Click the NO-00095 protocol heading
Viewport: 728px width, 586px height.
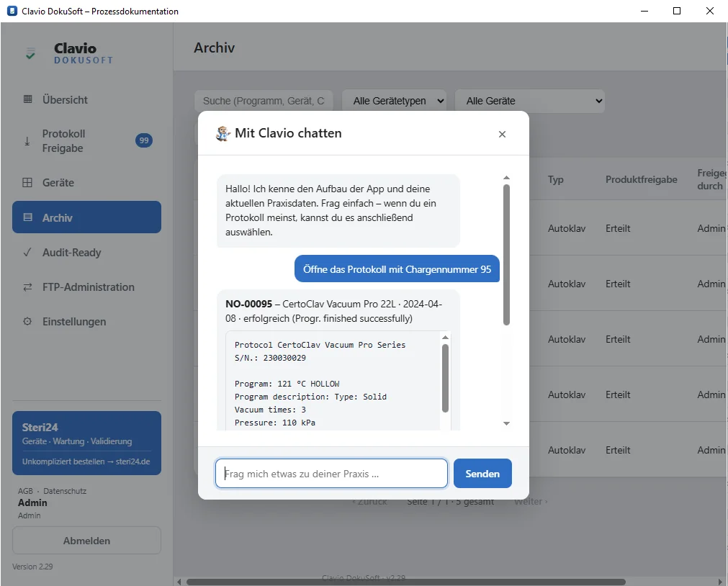click(x=249, y=304)
